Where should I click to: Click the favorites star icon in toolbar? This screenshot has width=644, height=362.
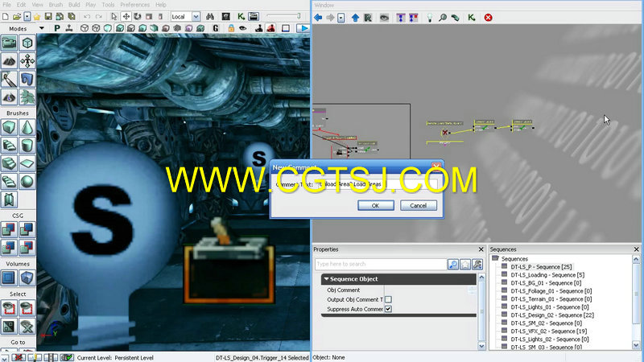[x=37, y=16]
